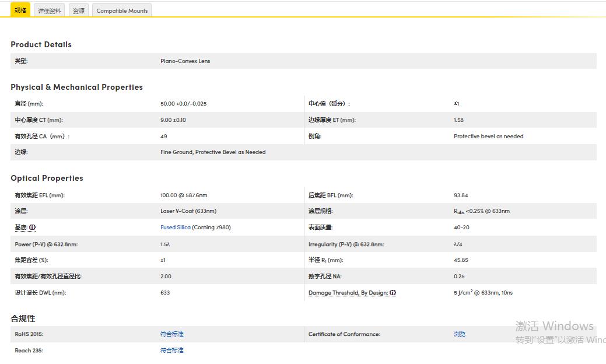Click the 100.00 @ 587.6nm focal length value
The height and width of the screenshot is (364, 606).
pyautogui.click(x=184, y=195)
